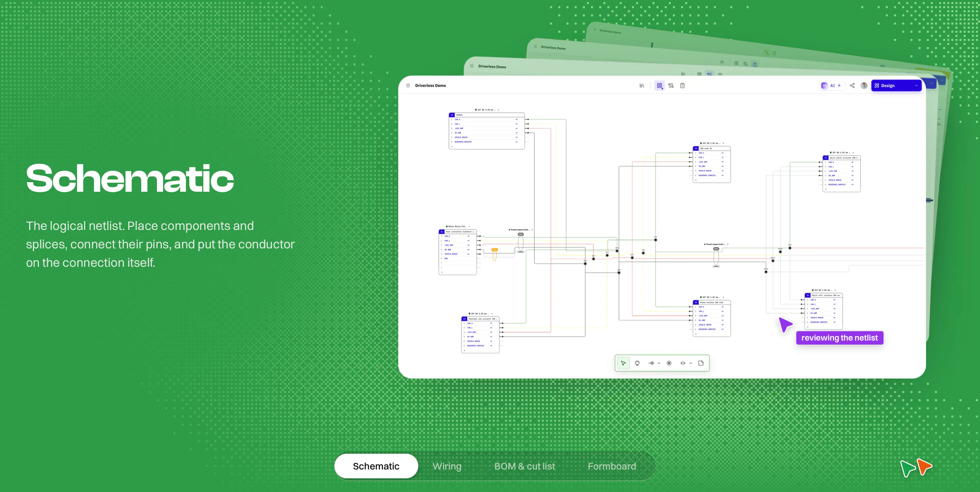Switch to the wiring view icon
The image size is (980, 492).
pyautogui.click(x=671, y=86)
